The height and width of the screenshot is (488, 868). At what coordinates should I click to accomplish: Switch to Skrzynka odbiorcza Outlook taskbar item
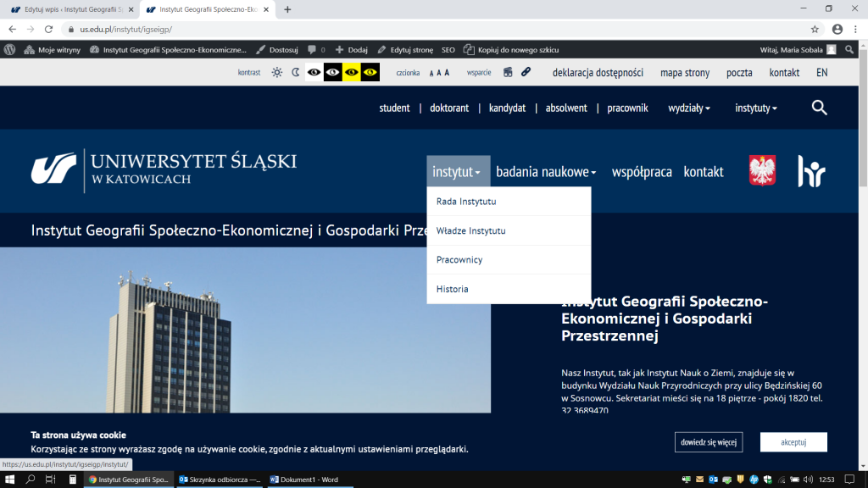click(220, 480)
